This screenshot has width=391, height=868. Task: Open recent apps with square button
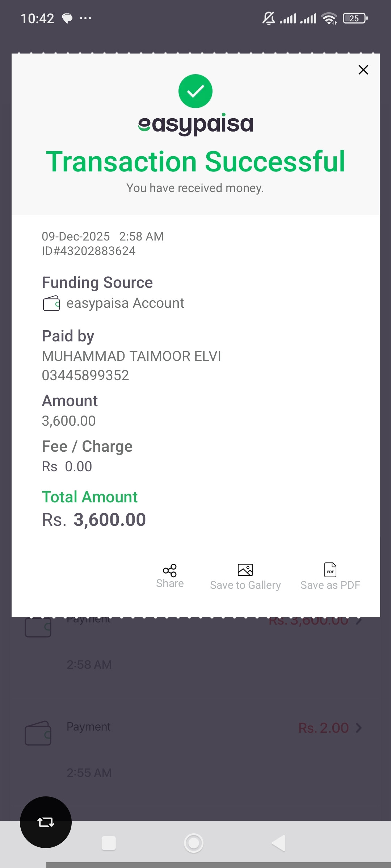point(109,843)
